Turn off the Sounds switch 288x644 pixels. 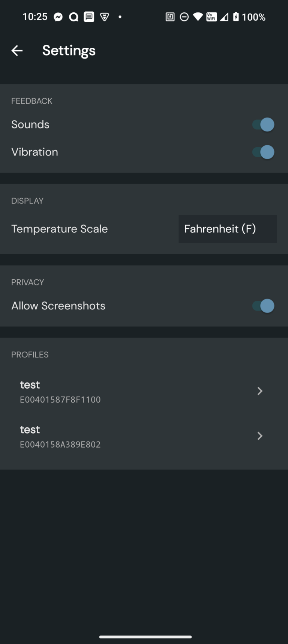pyautogui.click(x=263, y=125)
